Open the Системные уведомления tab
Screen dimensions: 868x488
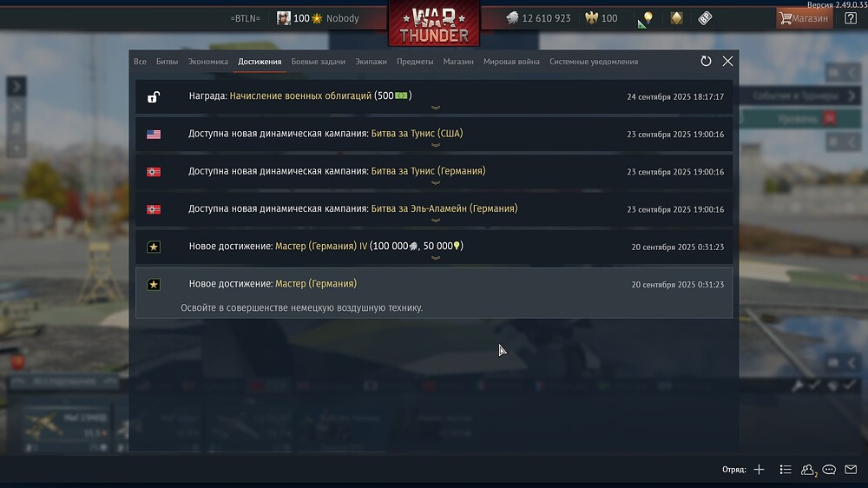pos(594,62)
